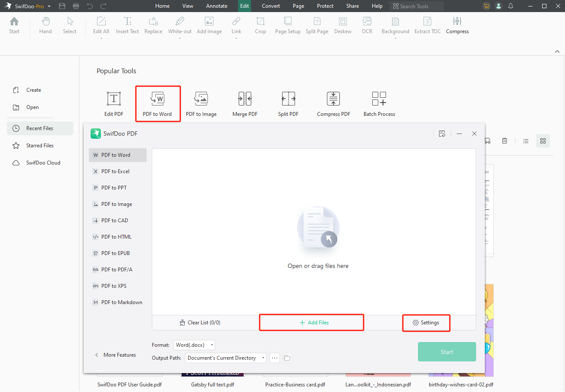Image resolution: width=565 pixels, height=392 pixels.
Task: Open the Format Word(.docx) dropdown
Action: [x=194, y=345]
